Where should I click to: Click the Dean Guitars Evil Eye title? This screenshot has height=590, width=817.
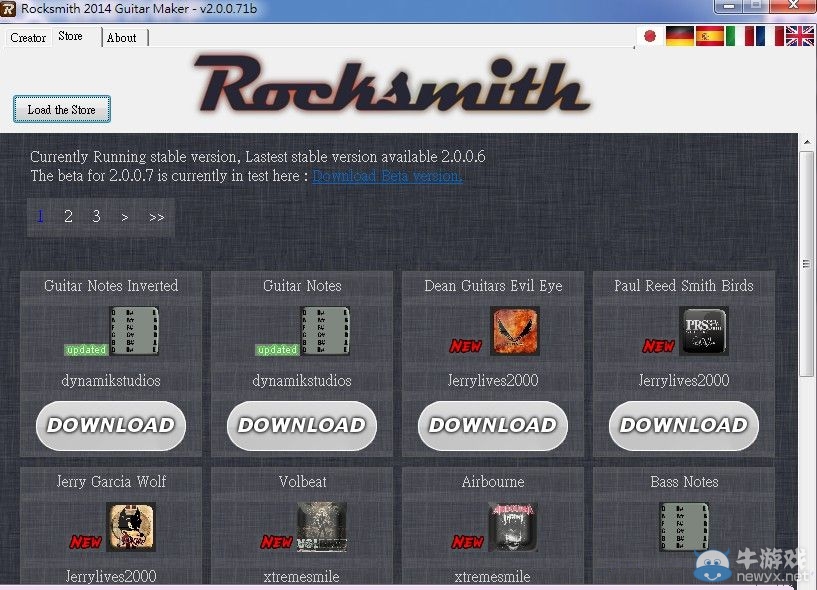(493, 286)
